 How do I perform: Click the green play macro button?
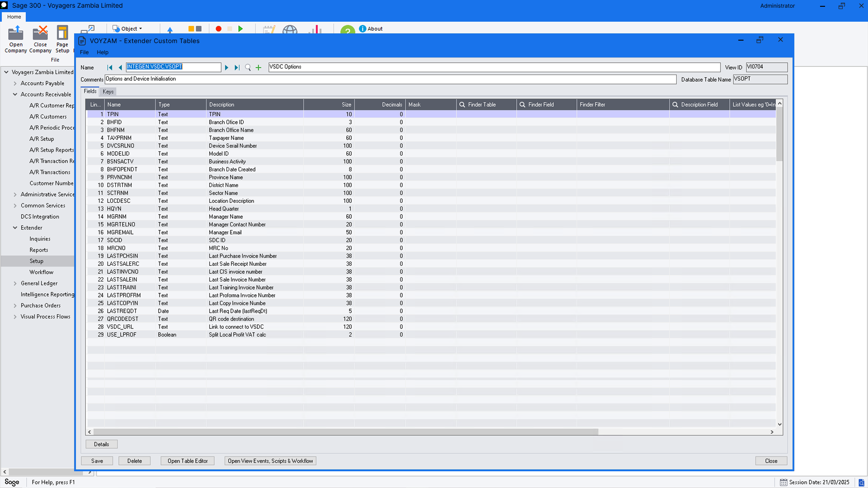pyautogui.click(x=241, y=28)
